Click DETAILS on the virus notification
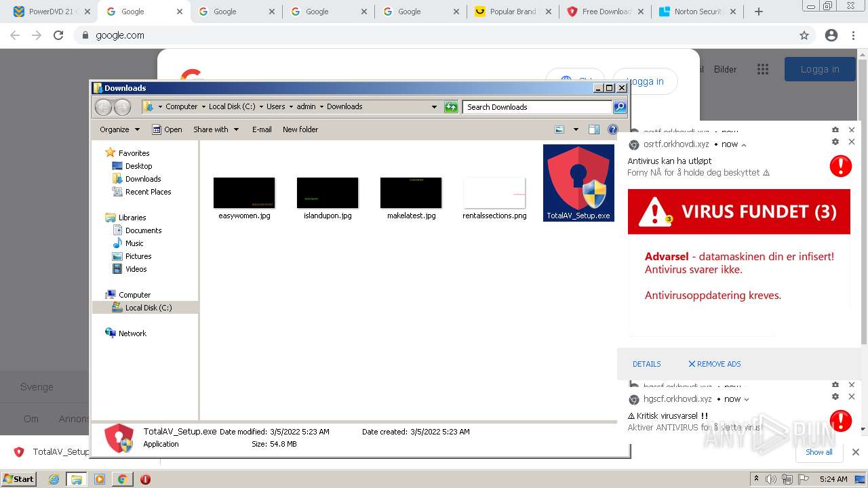The image size is (868, 488). (x=646, y=364)
